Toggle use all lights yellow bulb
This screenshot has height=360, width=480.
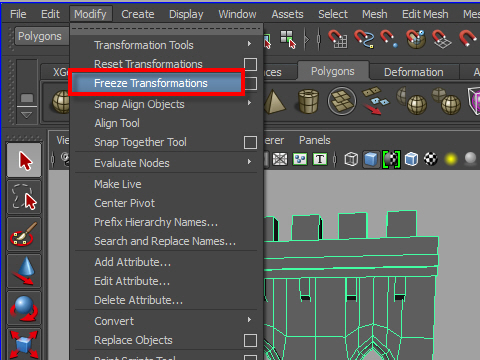click(x=451, y=159)
